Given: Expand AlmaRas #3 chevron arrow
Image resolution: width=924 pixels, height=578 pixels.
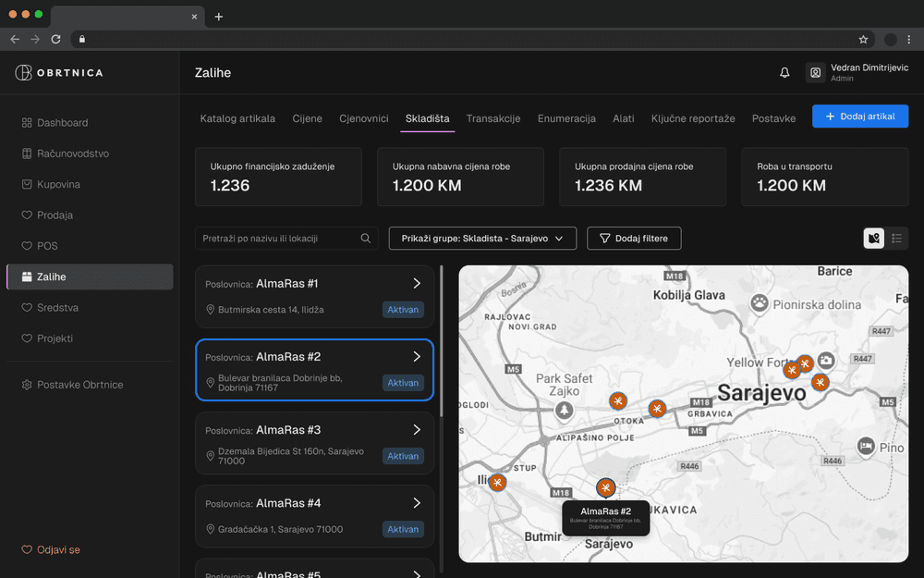Looking at the screenshot, I should coord(417,430).
